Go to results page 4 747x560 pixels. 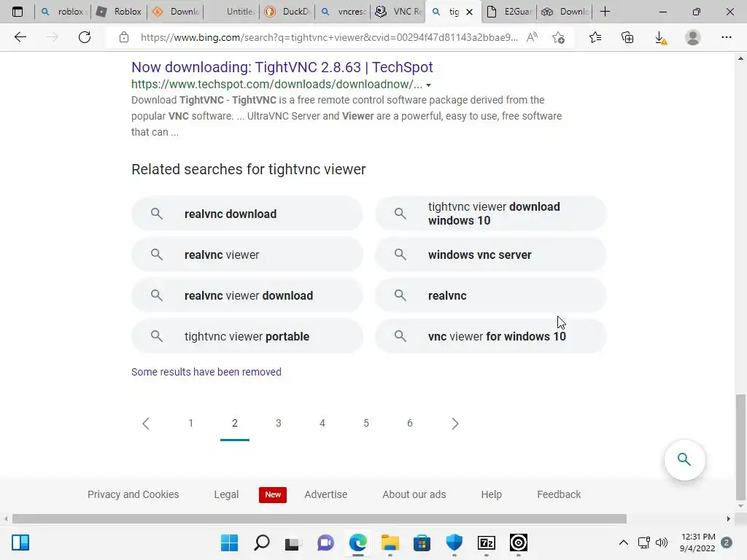[322, 423]
